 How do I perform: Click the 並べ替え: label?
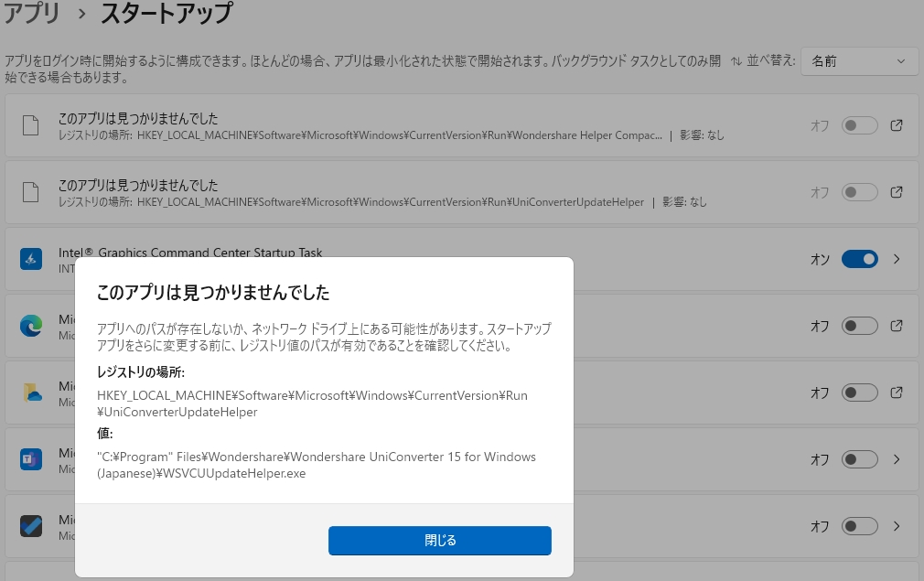click(771, 60)
